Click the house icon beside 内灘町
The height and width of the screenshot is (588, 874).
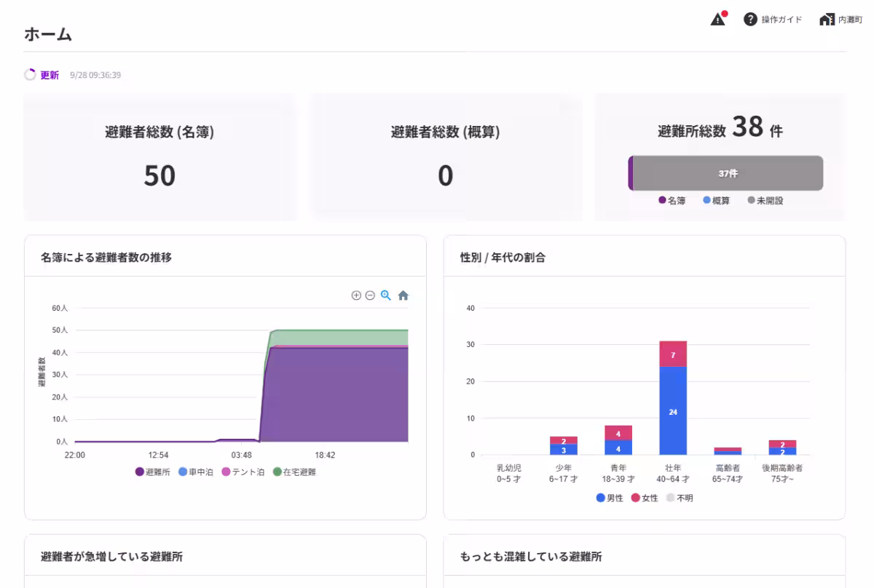click(x=827, y=20)
